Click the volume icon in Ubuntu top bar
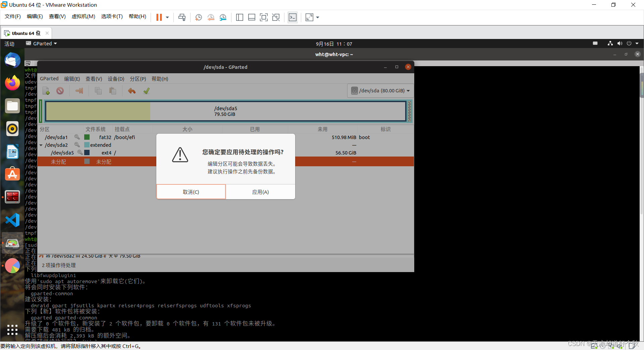The height and width of the screenshot is (350, 644). click(x=620, y=43)
